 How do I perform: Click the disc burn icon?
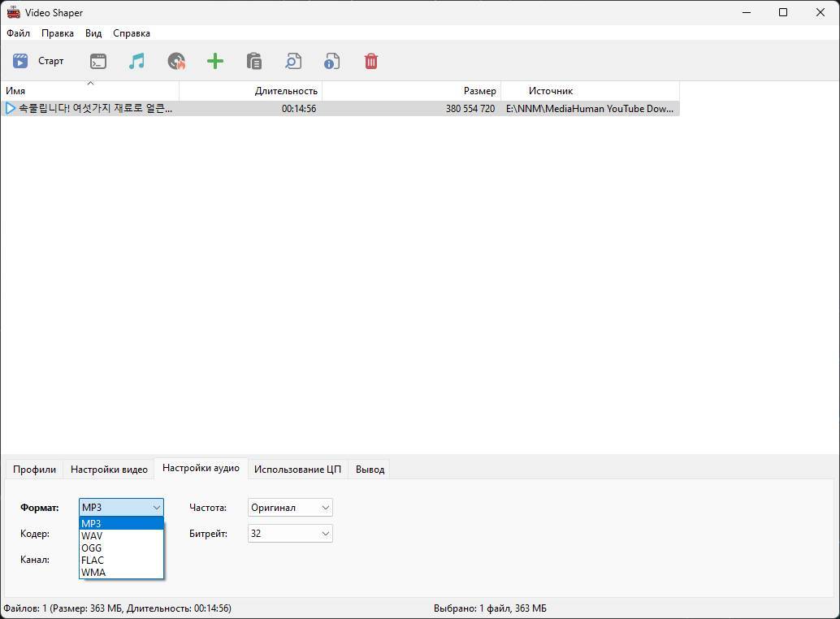tap(176, 61)
